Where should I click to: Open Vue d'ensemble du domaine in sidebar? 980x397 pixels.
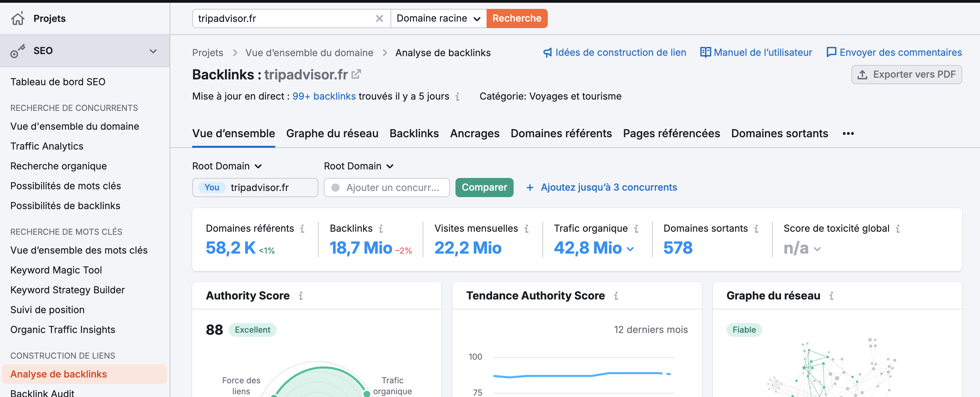click(75, 126)
